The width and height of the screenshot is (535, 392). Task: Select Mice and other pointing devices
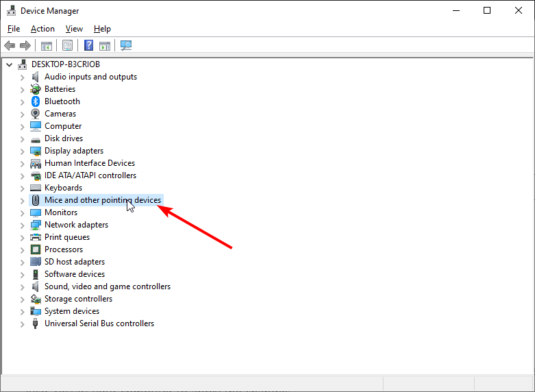103,200
